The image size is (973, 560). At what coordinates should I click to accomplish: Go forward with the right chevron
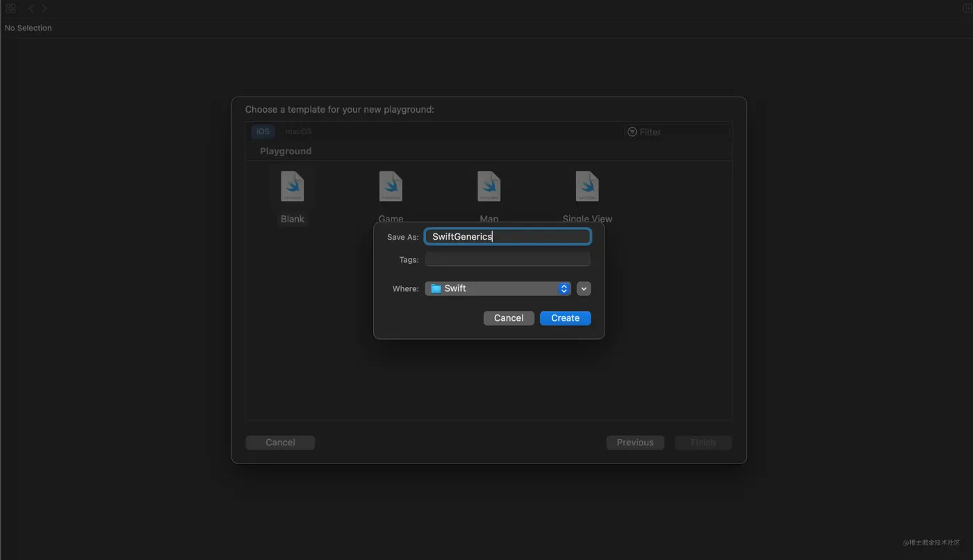pyautogui.click(x=44, y=8)
